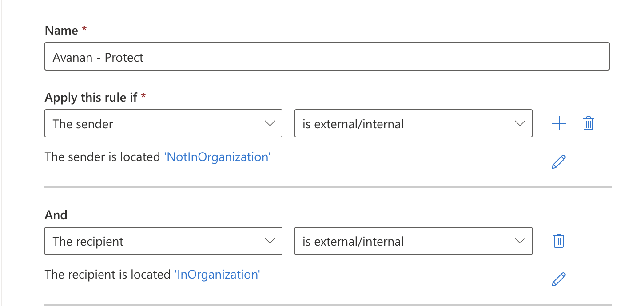This screenshot has height=306, width=644.
Task: Edit sender location using the pencil icon
Action: coord(558,162)
